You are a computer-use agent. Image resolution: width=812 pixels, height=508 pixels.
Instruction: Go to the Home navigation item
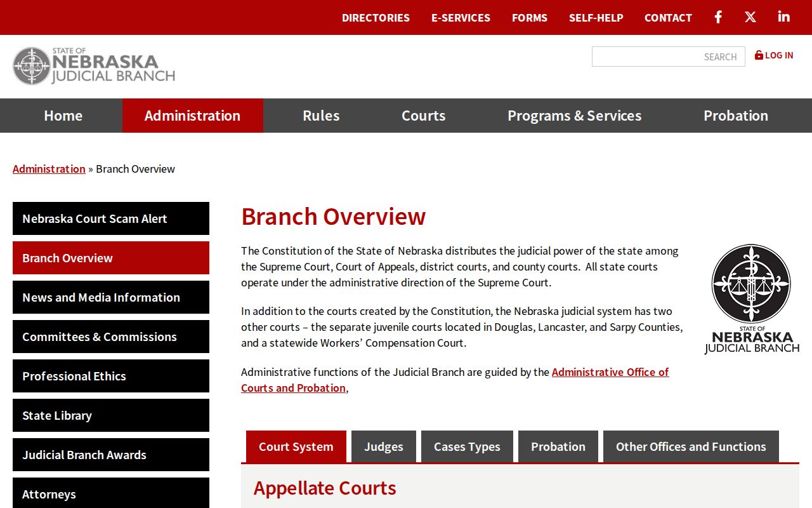tap(63, 116)
